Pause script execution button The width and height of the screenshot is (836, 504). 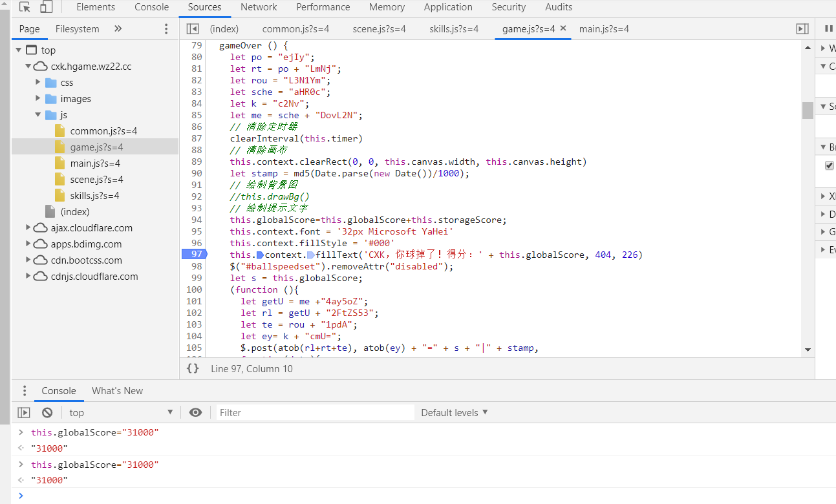click(828, 29)
